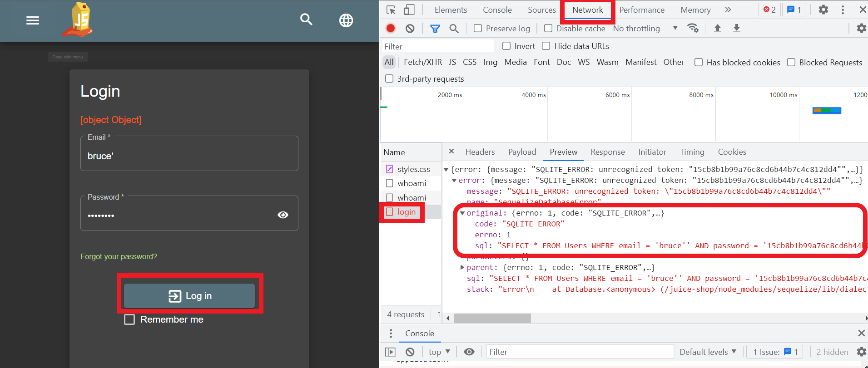Collapse the nested error node

click(454, 181)
